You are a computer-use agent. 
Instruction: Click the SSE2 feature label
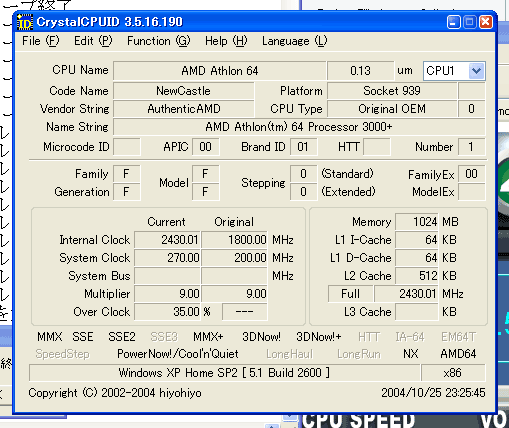point(122,337)
